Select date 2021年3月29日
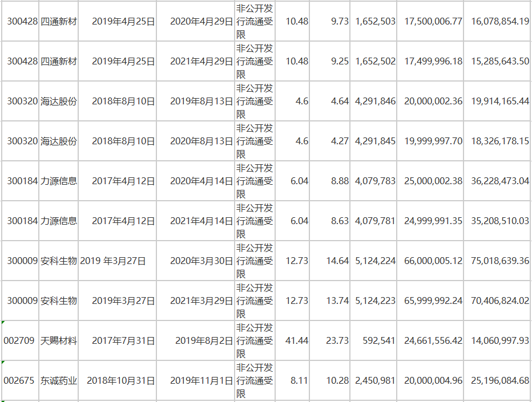 [195, 301]
